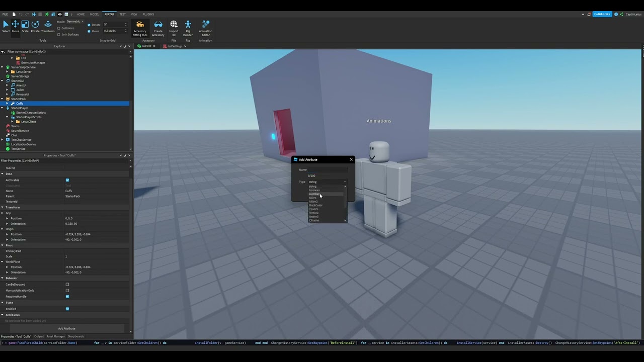The image size is (644, 362).
Task: Enable the ManualActivationOnly checkbox
Action: [67, 291]
